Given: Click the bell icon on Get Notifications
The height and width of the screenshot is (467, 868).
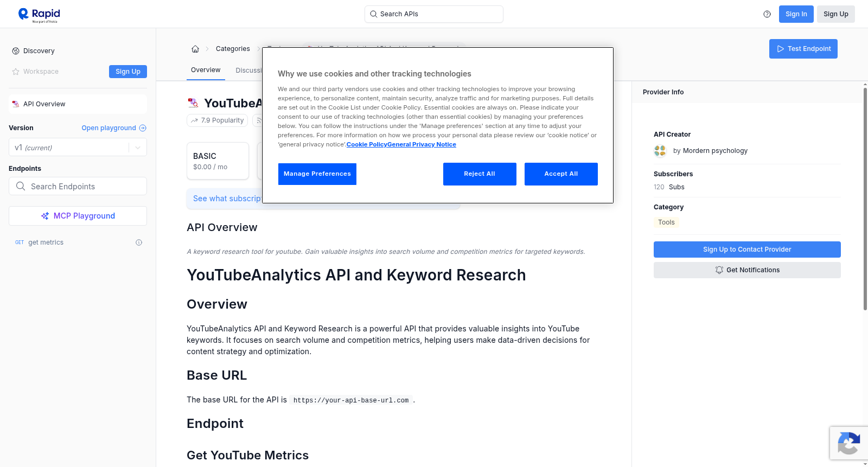Looking at the screenshot, I should [719, 270].
